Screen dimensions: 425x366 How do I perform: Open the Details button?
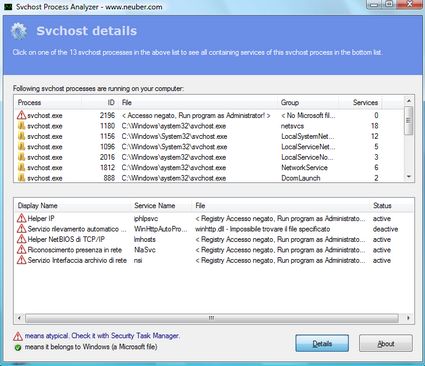[x=322, y=344]
